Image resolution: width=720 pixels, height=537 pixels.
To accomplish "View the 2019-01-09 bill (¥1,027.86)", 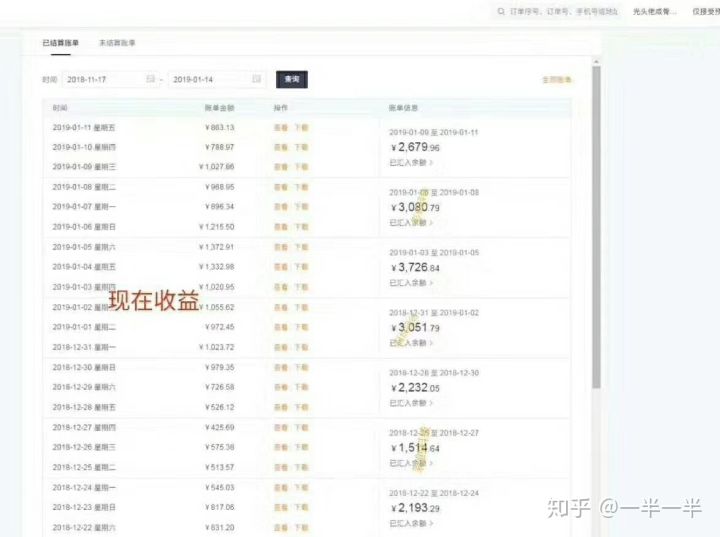I will [x=281, y=167].
